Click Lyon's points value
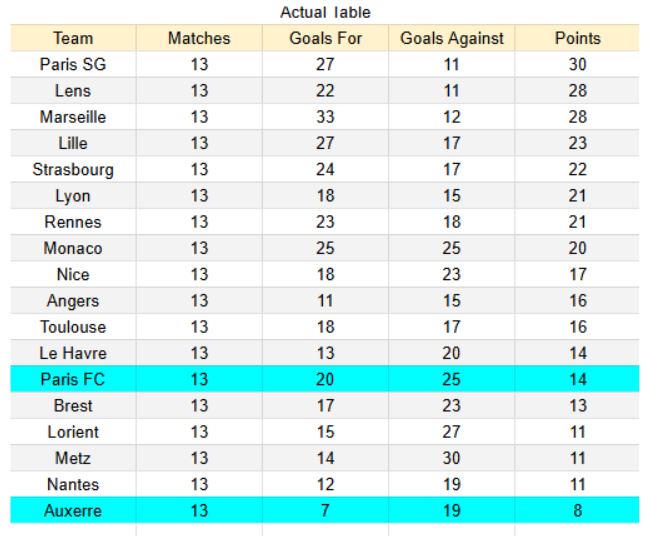The width and height of the screenshot is (654, 536). click(x=577, y=196)
